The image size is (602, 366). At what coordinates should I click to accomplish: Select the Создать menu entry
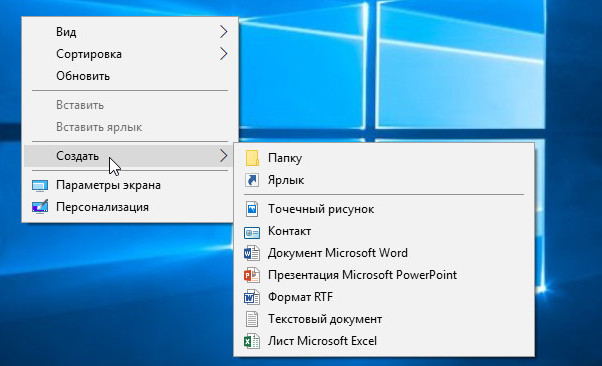[130, 156]
